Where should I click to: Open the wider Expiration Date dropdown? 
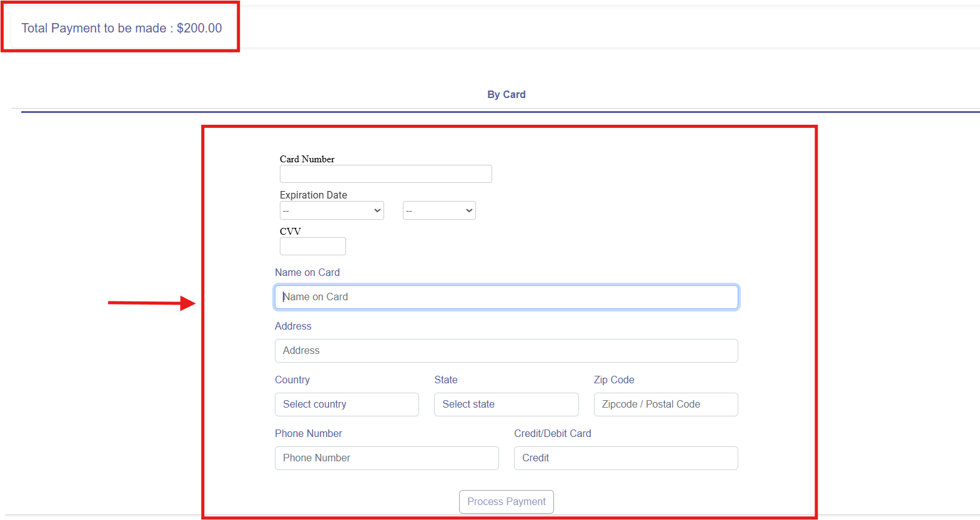(x=332, y=210)
